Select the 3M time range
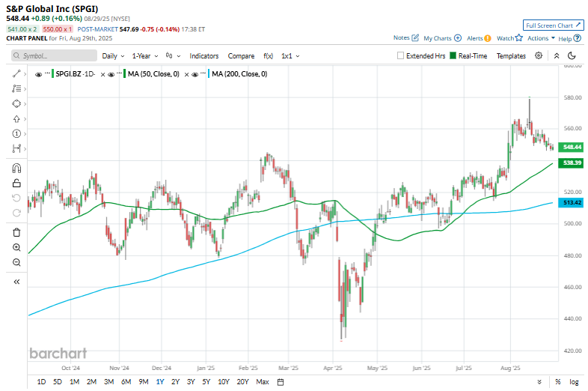The height and width of the screenshot is (391, 588). pyautogui.click(x=108, y=382)
